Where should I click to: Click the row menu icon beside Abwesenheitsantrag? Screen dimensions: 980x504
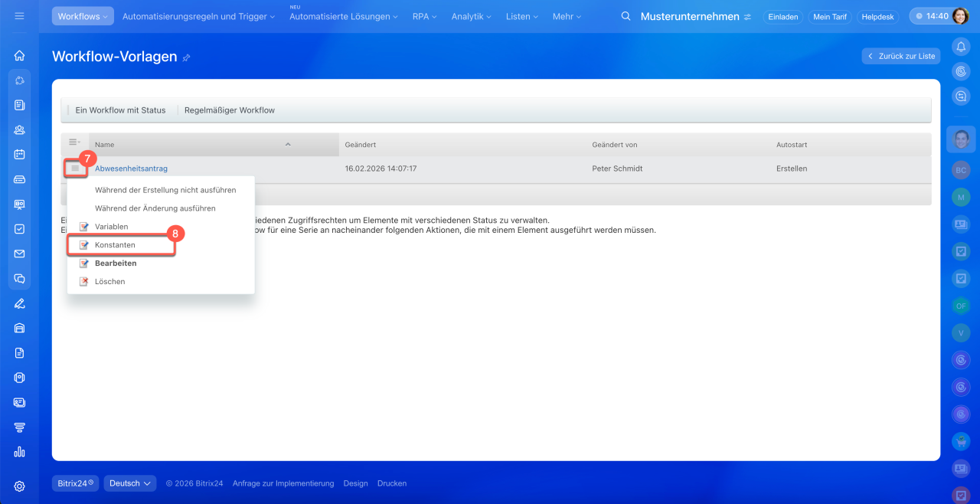[75, 168]
